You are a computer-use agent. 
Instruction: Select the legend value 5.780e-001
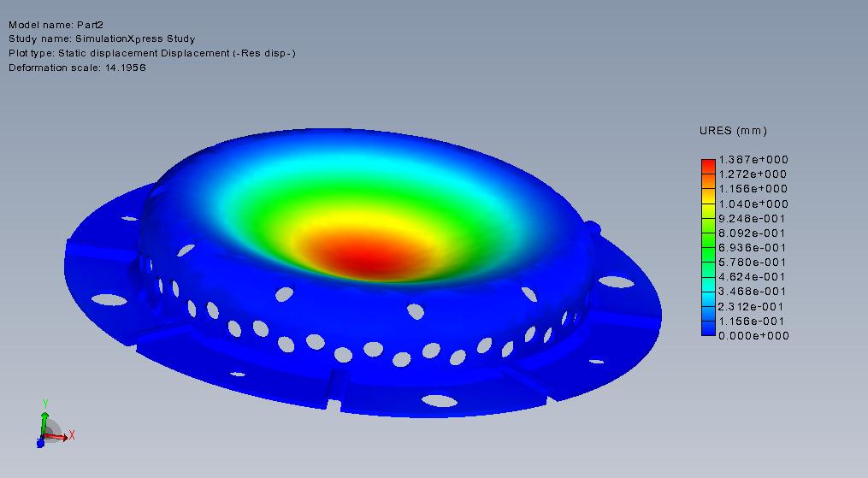(752, 263)
